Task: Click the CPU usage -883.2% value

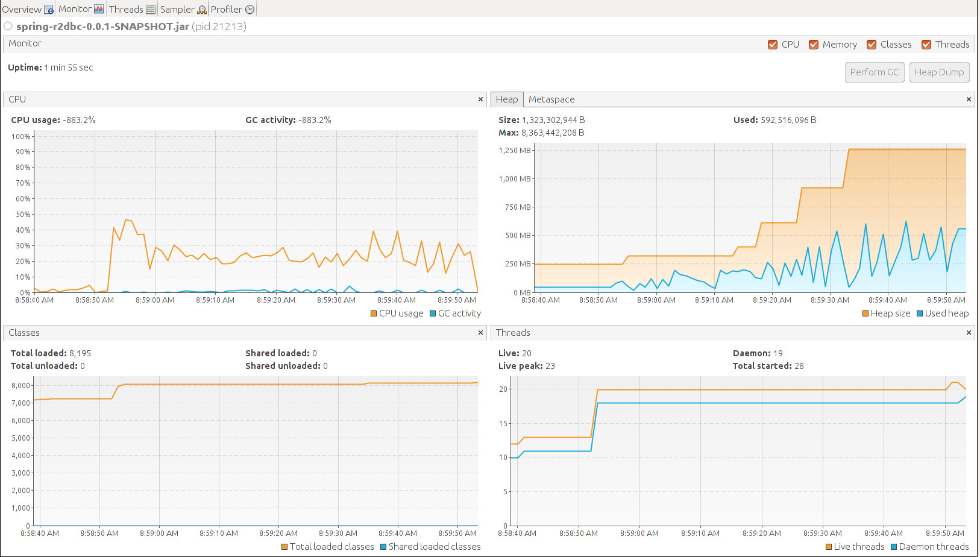Action: pos(79,120)
